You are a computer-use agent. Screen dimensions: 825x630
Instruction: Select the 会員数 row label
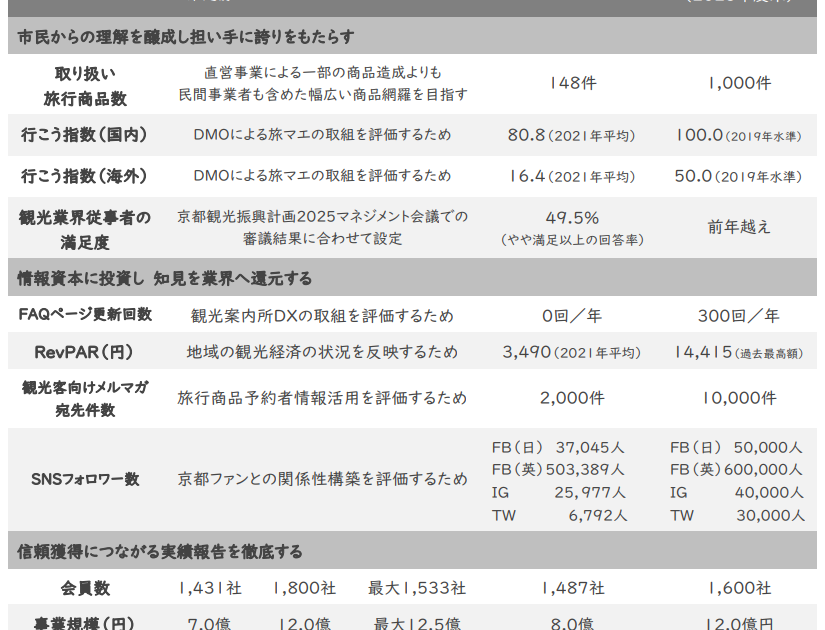(x=85, y=588)
